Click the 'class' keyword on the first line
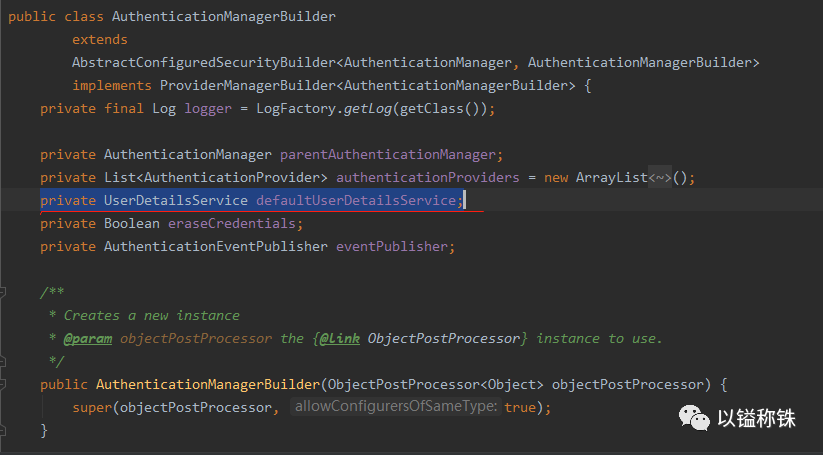Screen dimensions: 823x455 [84, 17]
